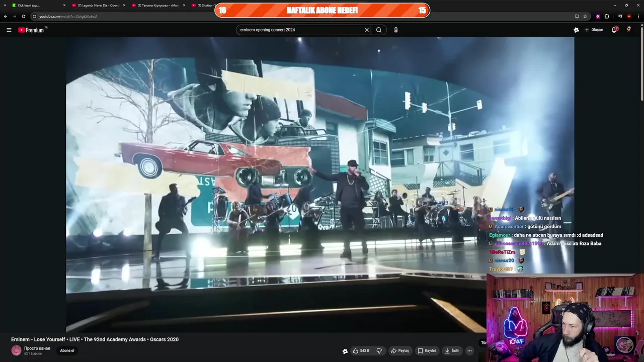Screen dimensions: 644x362
Task: Click the browser address bar URL
Action: click(68, 16)
